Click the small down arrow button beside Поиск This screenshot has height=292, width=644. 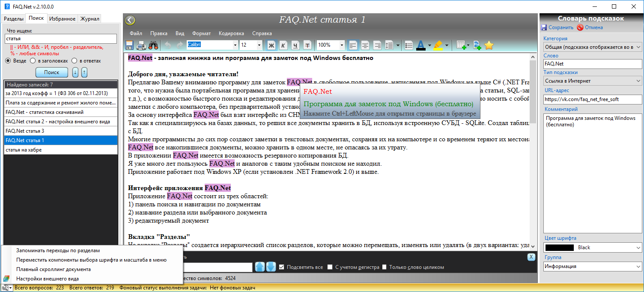[x=75, y=72]
